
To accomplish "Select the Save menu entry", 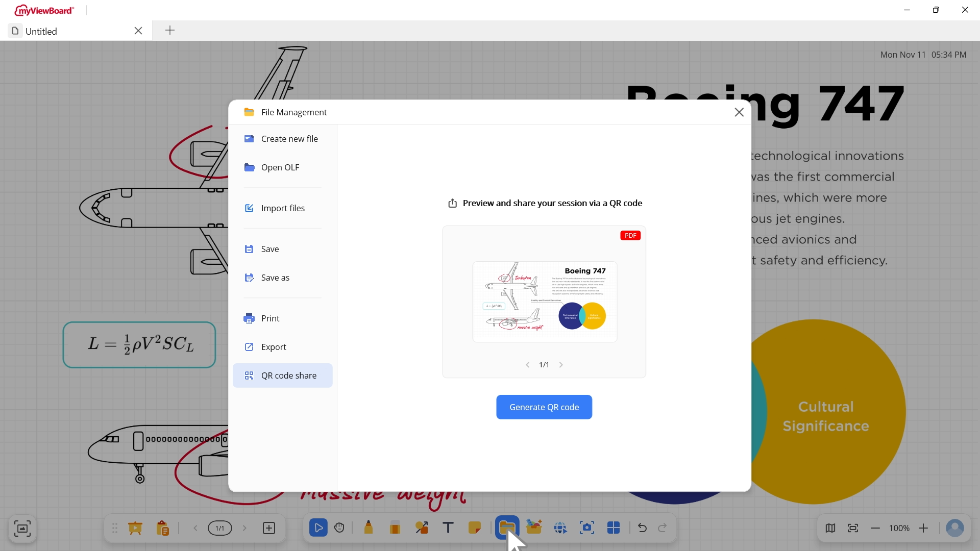I will coord(282,249).
